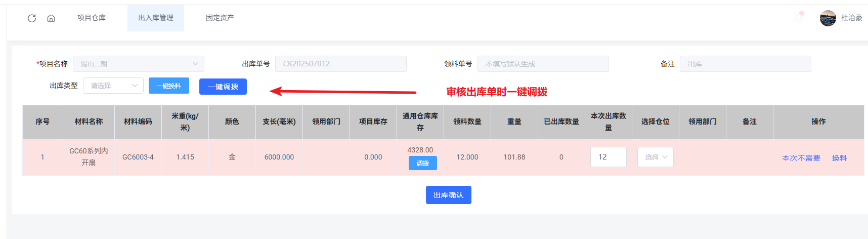Expand the 项目名称 dropdown
The height and width of the screenshot is (239, 868).
pyautogui.click(x=139, y=64)
